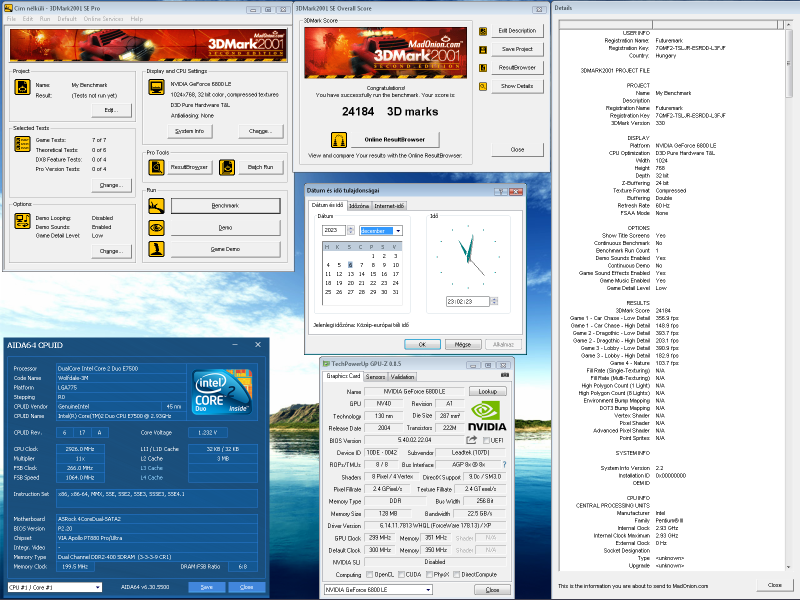
Task: Click the year input field showing 2023
Action: (x=334, y=231)
